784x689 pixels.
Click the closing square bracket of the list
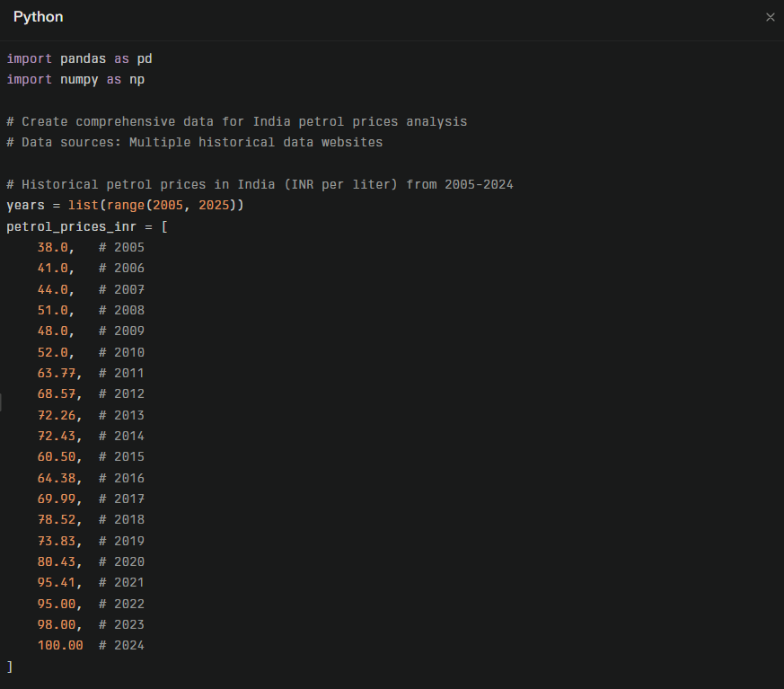point(10,667)
